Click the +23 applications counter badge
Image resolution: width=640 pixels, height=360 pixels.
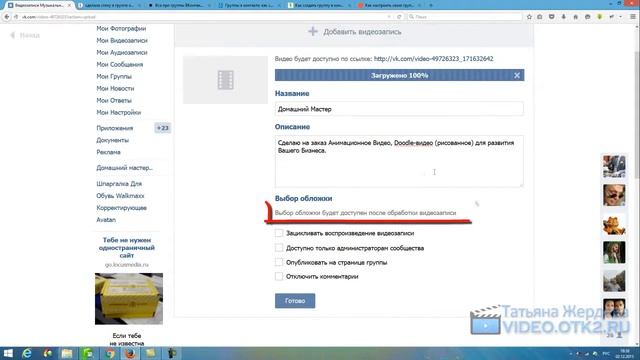pos(162,128)
